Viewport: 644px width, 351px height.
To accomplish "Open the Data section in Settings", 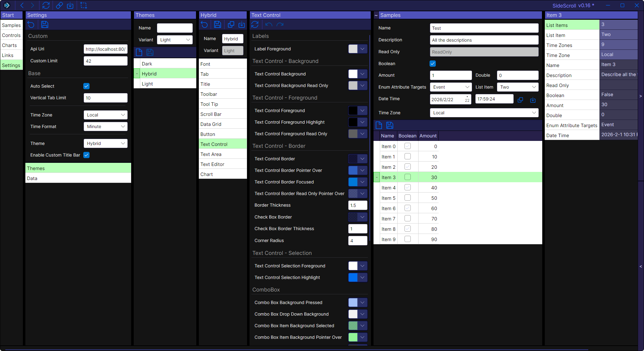I will [x=32, y=178].
